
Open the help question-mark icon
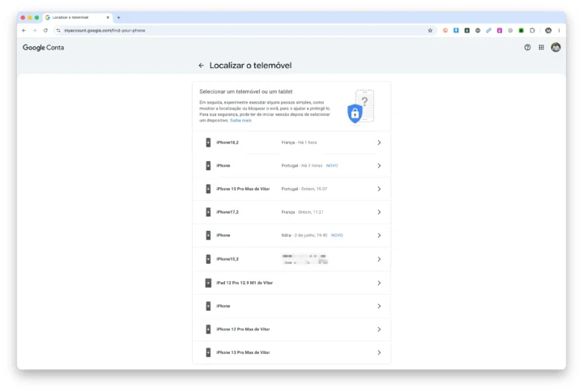(527, 47)
